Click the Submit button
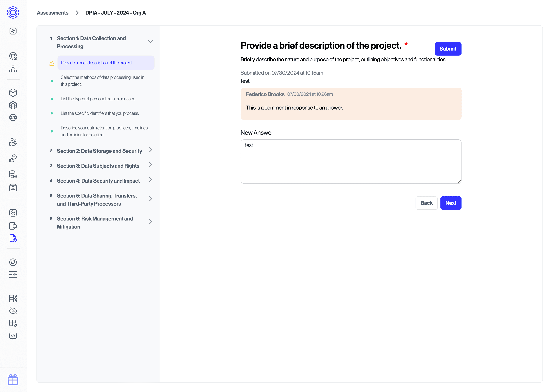 (448, 49)
